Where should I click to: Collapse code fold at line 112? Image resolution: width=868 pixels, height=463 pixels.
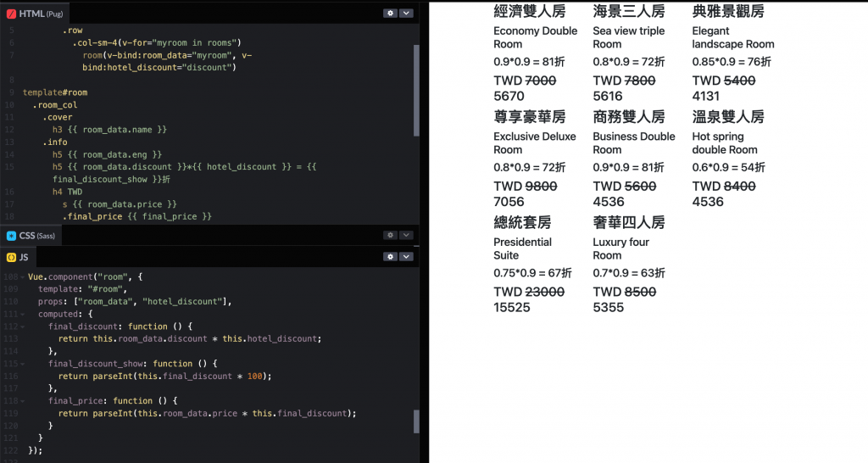point(23,326)
